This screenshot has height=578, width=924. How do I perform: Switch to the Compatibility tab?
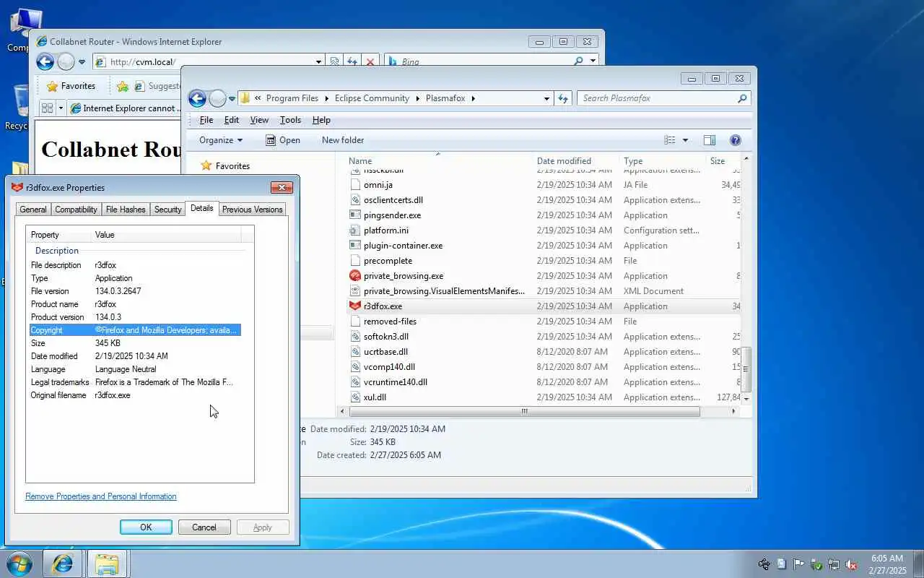click(x=76, y=210)
